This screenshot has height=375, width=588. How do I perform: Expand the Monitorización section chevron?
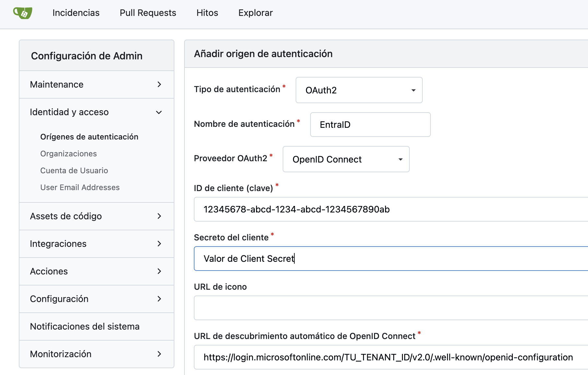[x=159, y=354]
